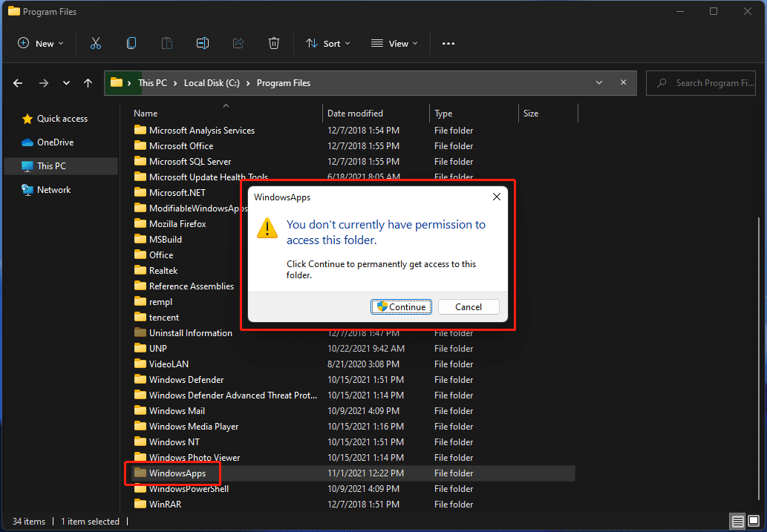This screenshot has width=767, height=532.
Task: Expand the Sort options dropdown
Action: coord(328,44)
